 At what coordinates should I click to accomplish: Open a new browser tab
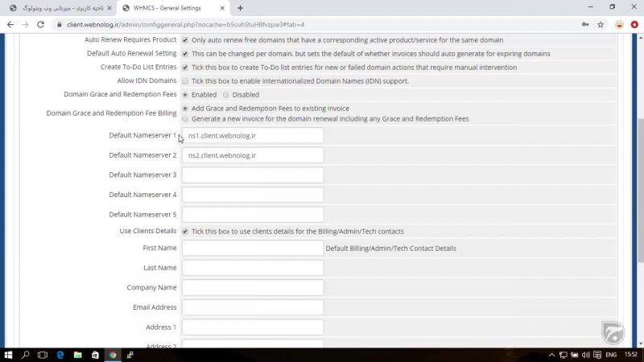(240, 8)
